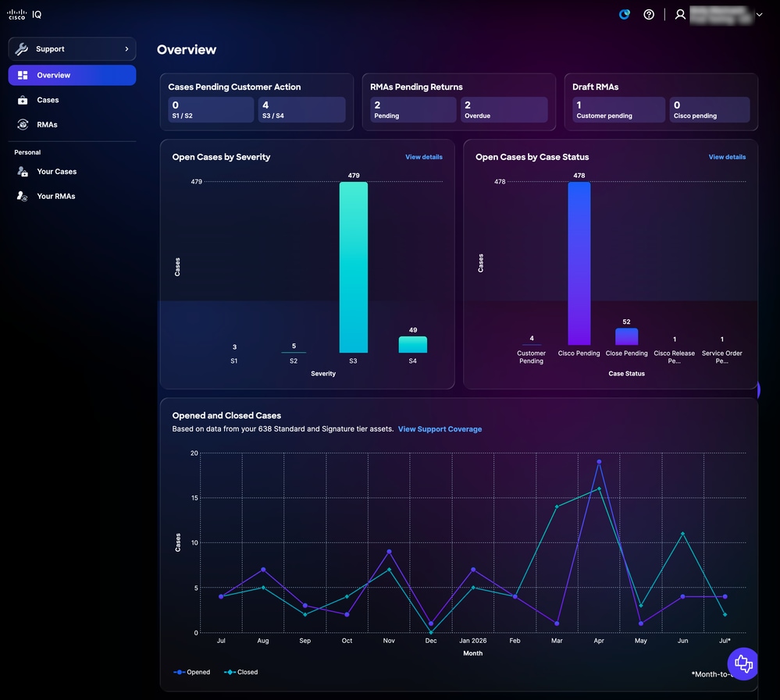780x700 pixels.
Task: Open the RMAs Pending tile
Action: pos(413,109)
